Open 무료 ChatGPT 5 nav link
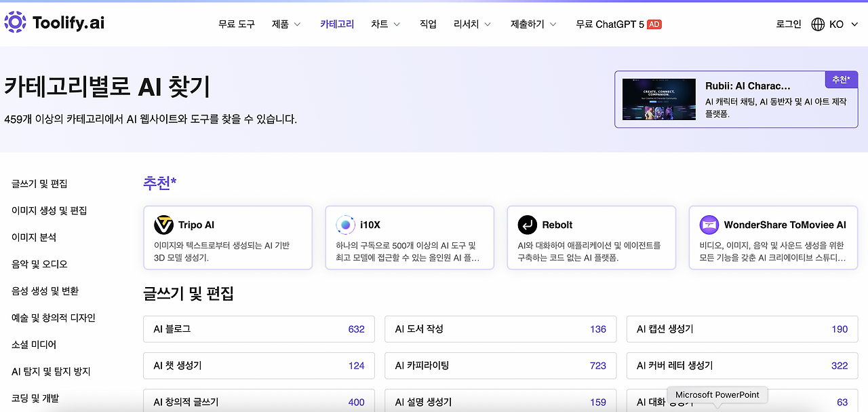This screenshot has height=412, width=868. point(610,24)
